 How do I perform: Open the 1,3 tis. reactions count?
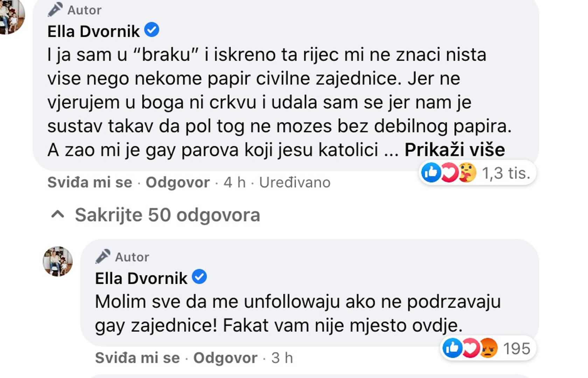[x=506, y=173]
